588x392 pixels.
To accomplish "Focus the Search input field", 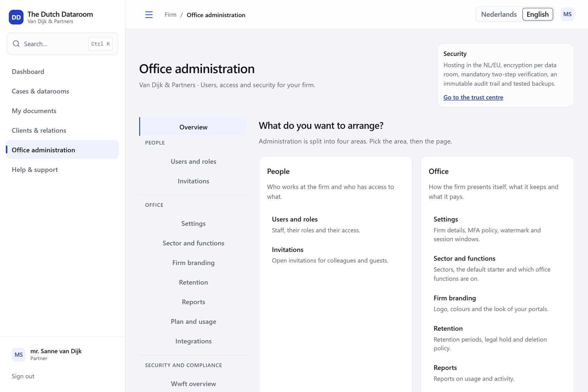I will [62, 44].
